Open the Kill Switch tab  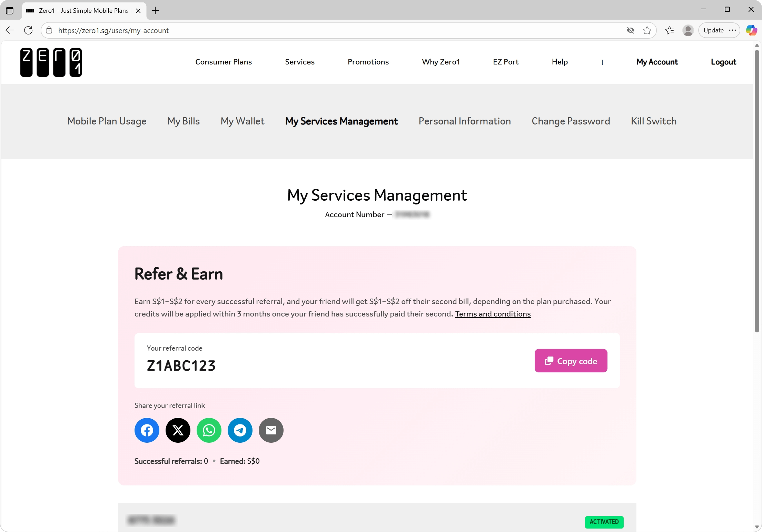(x=653, y=121)
